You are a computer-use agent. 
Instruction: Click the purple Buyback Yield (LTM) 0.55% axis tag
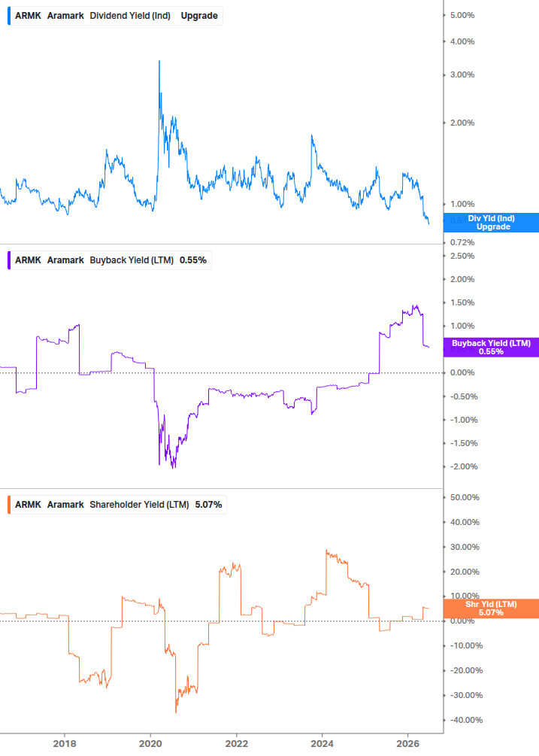491,347
